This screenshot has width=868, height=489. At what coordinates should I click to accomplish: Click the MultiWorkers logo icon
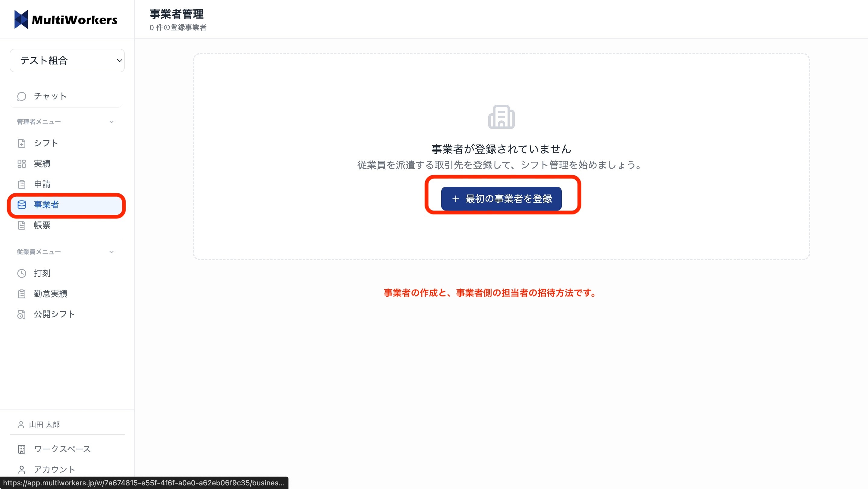(21, 20)
